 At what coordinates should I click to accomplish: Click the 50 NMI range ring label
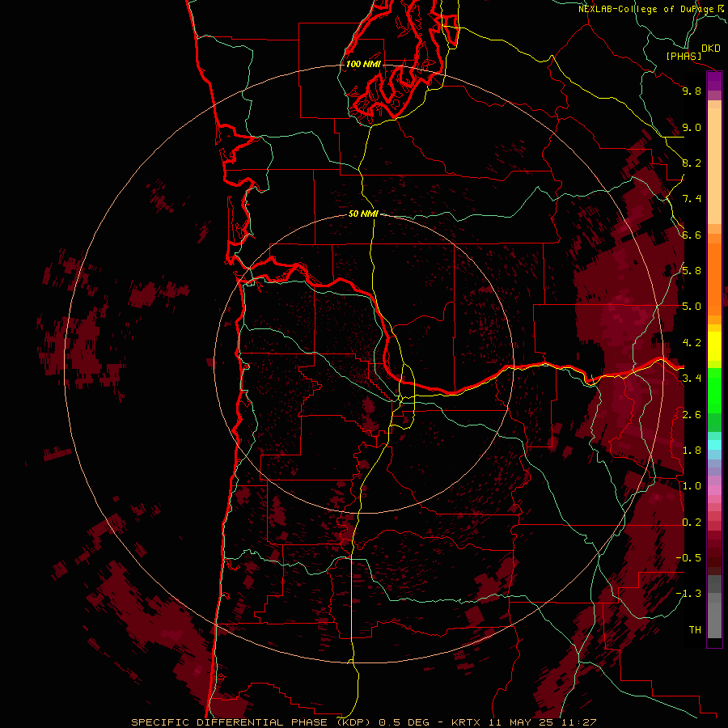(363, 214)
